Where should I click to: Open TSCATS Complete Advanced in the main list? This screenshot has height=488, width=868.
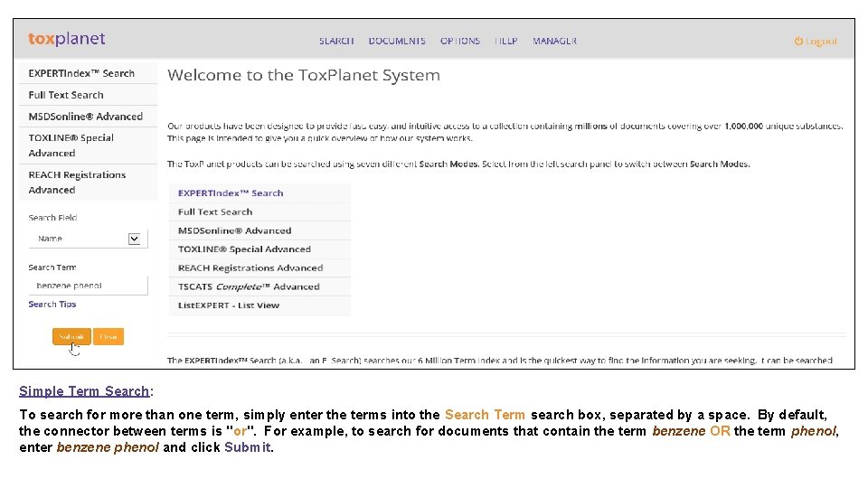tap(259, 286)
